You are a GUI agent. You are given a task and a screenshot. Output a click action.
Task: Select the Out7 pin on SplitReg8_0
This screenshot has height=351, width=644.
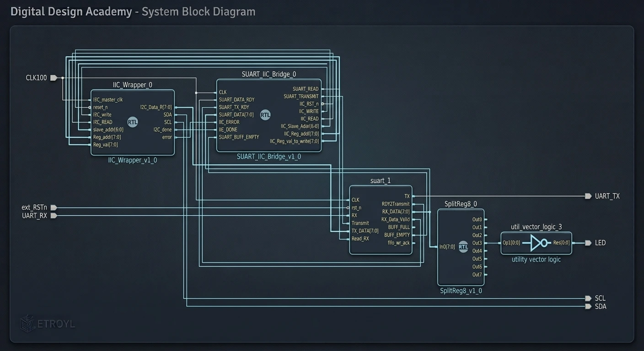pyautogui.click(x=477, y=275)
